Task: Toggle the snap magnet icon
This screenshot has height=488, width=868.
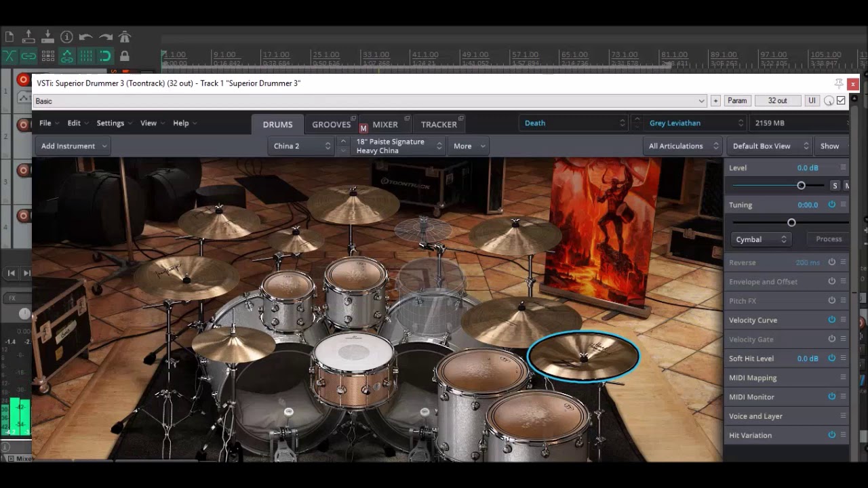Action: 105,56
